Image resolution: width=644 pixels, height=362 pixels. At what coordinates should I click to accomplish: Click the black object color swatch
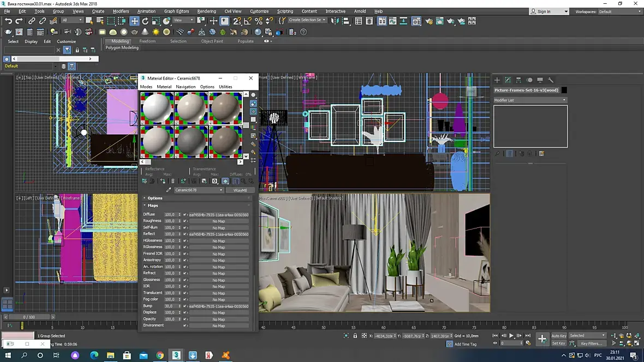564,90
